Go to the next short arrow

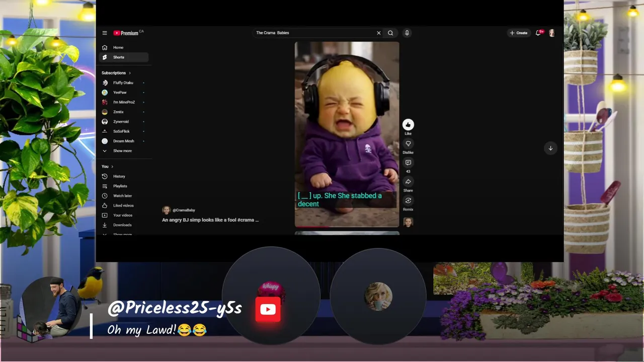point(550,148)
